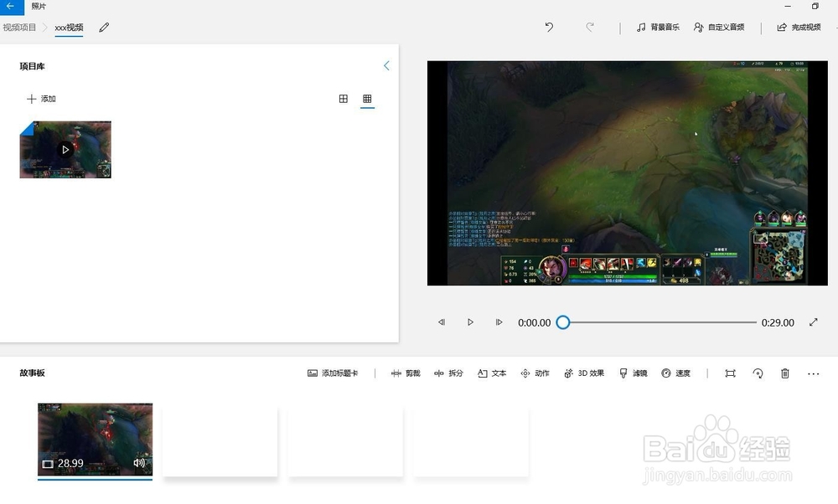This screenshot has width=838, height=504.
Task: Collapse the 项目库 panel with the chevron
Action: click(386, 65)
